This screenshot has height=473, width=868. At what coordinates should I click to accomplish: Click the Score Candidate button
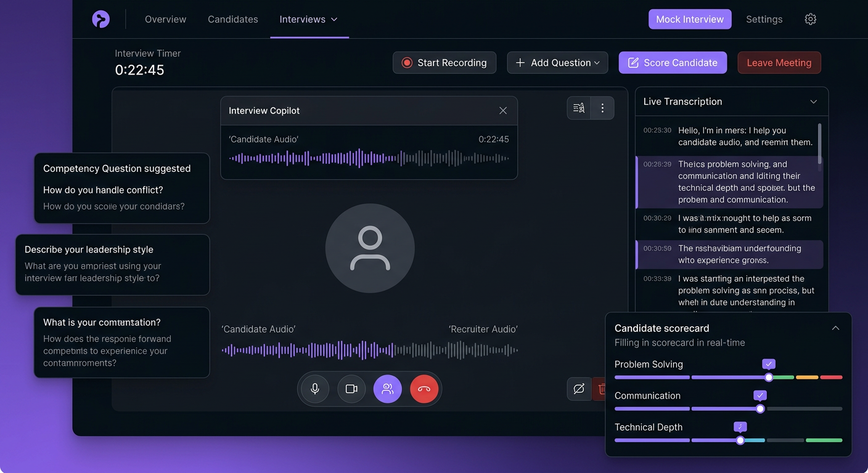click(673, 63)
